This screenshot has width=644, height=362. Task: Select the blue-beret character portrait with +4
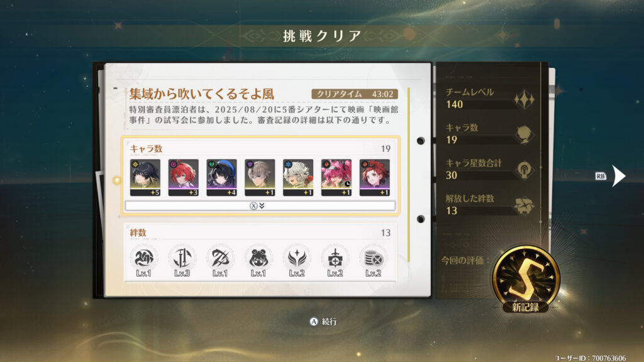221,177
